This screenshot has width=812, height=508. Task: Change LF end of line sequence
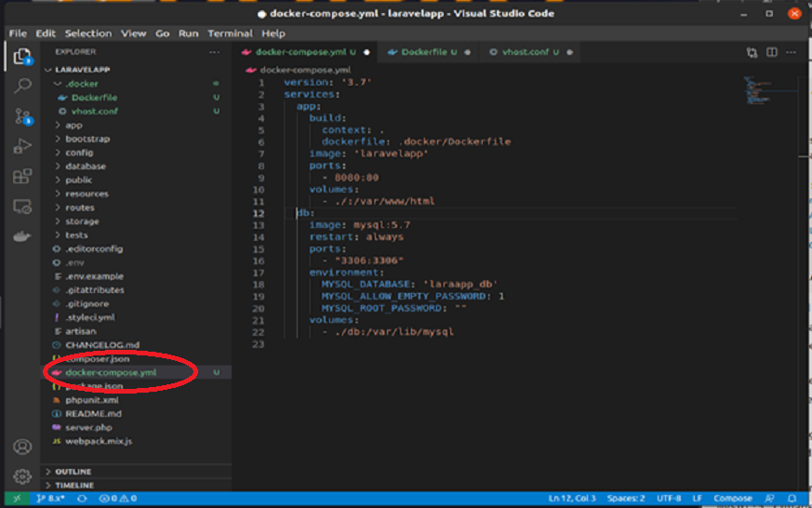click(697, 498)
